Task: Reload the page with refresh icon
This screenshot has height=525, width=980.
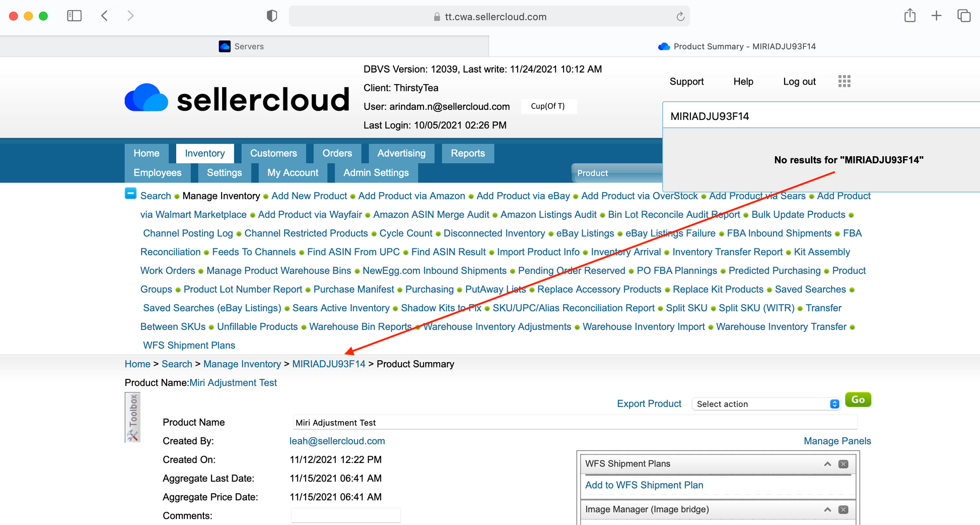Action: point(680,17)
